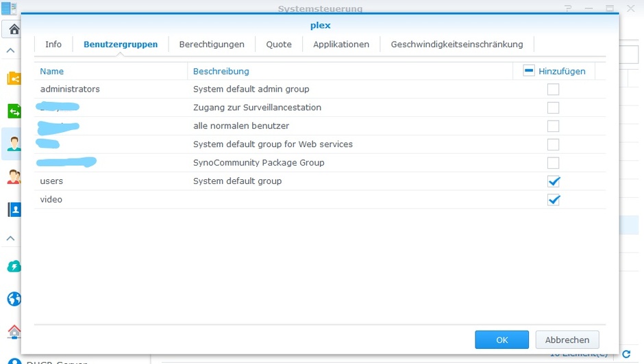Confirm with the OK button
Screen dimensions: 644x364
502,340
